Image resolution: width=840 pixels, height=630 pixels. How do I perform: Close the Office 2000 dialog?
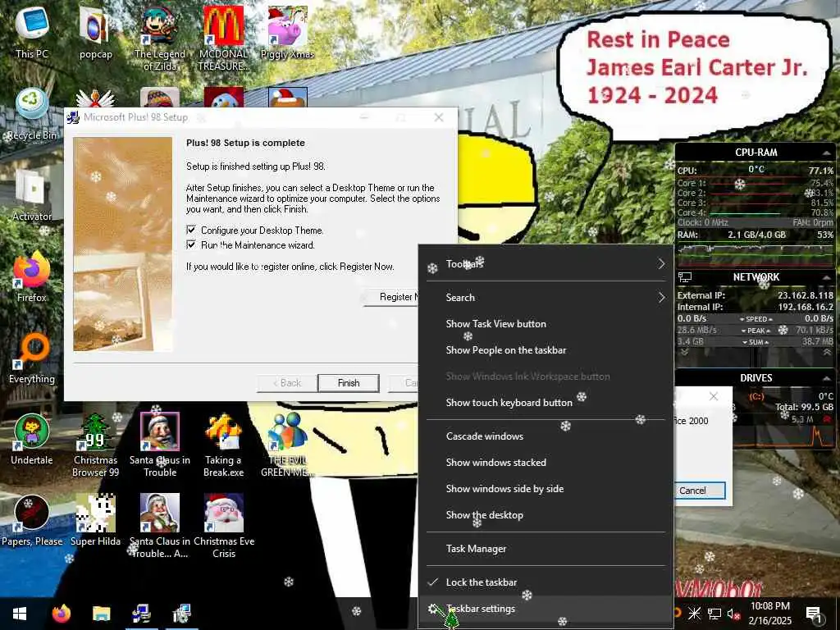(713, 396)
